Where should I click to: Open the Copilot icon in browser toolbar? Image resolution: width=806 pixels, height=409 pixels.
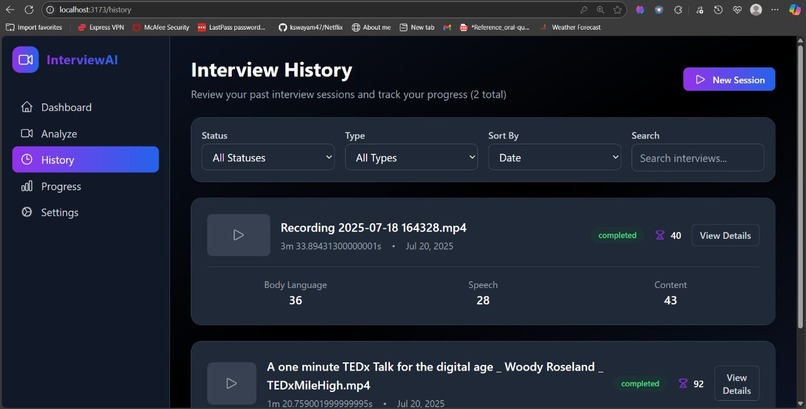pos(795,10)
